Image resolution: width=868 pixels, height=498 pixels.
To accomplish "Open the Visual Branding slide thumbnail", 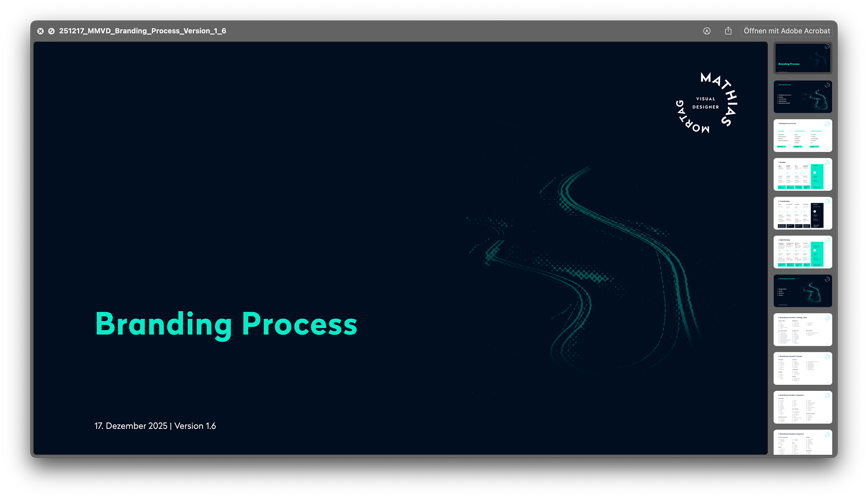I will (802, 213).
